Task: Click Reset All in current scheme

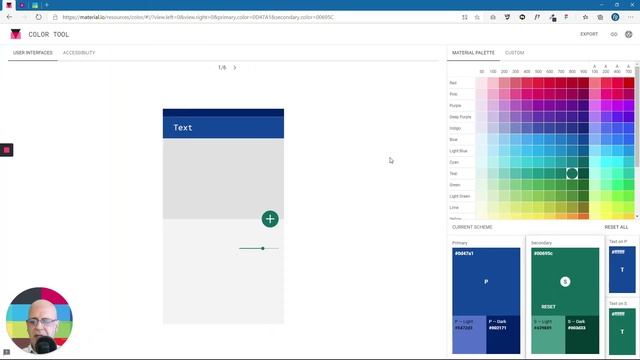Action: [616, 227]
